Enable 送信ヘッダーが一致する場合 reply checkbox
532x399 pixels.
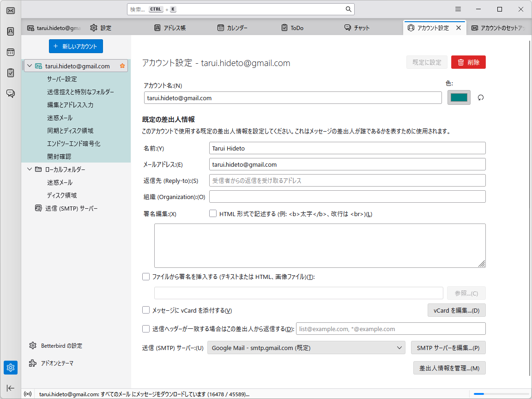pyautogui.click(x=146, y=328)
